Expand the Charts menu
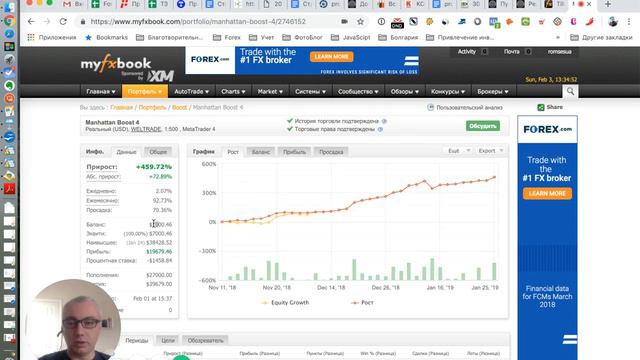Viewport: 640px width, 360px height. [233, 92]
